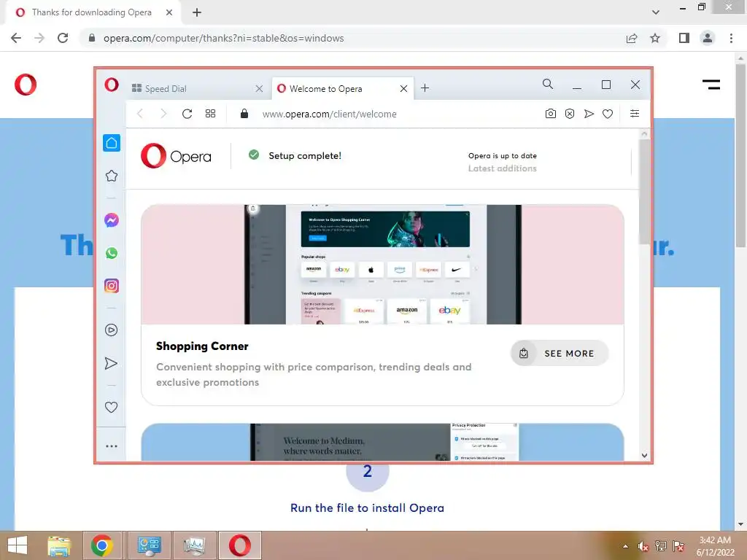The height and width of the screenshot is (560, 747).
Task: Open WhatsApp in Opera sidebar
Action: coord(112,253)
